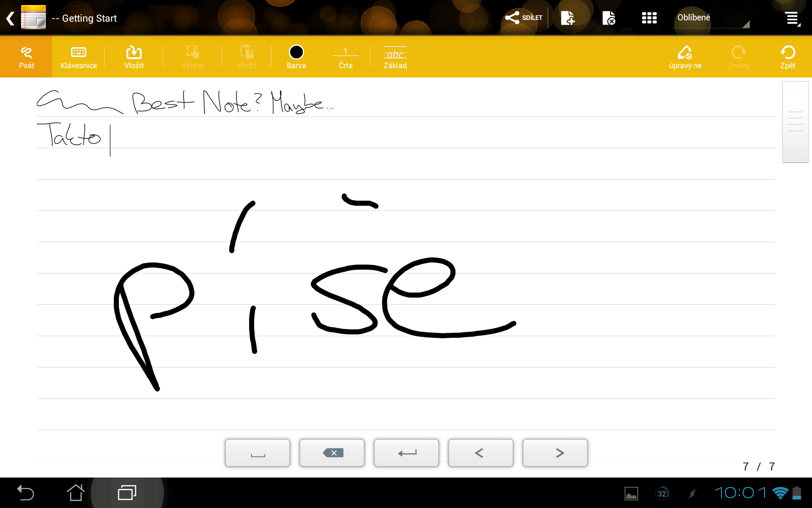Undo with the Zpět button

(x=787, y=57)
